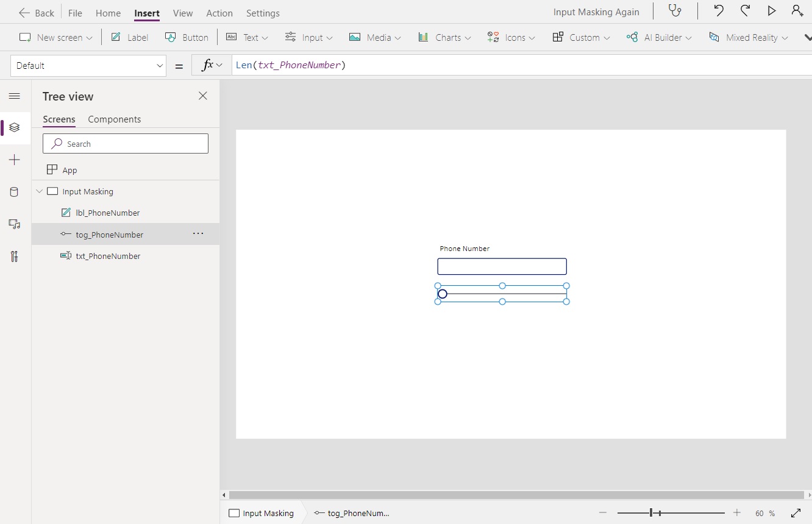Screen dimensions: 812x524
Task: Click the Undo arrow icon
Action: 719,11
